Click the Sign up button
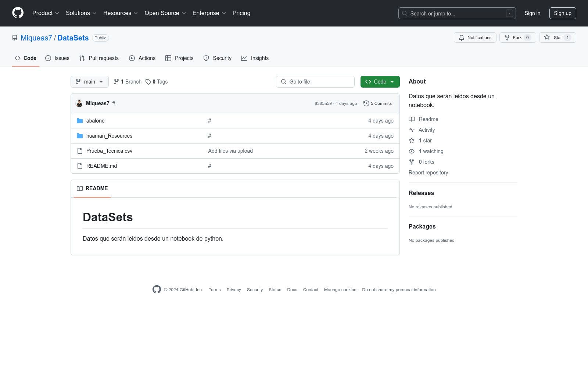The image size is (588, 368). [563, 13]
